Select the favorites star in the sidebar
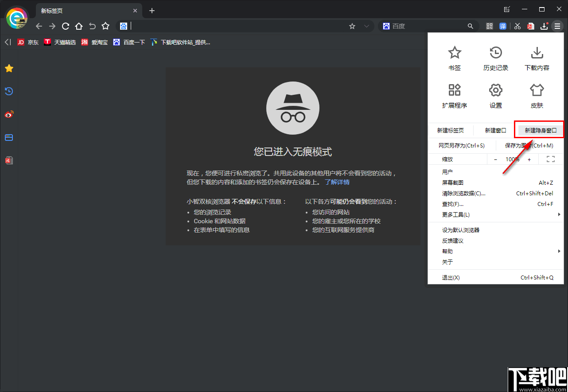Viewport: 568px width, 392px height. click(9, 68)
